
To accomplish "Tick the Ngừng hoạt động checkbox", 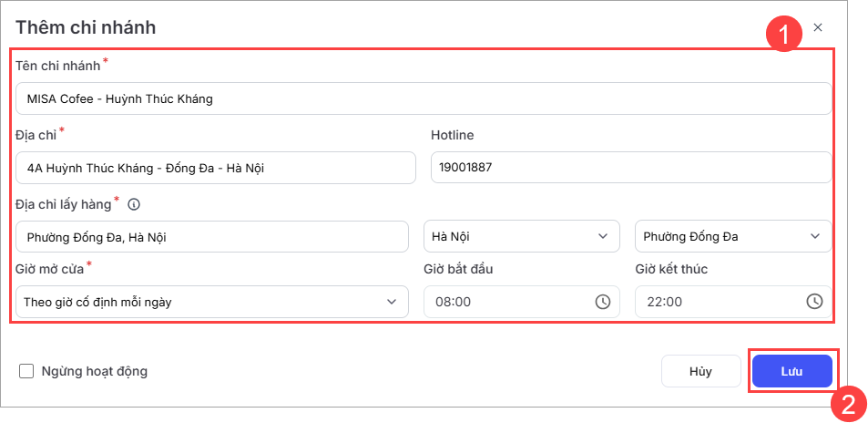I will 26,371.
